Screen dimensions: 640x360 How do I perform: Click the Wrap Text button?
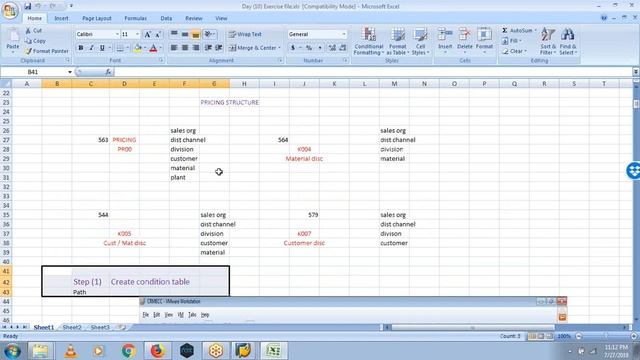coord(245,34)
